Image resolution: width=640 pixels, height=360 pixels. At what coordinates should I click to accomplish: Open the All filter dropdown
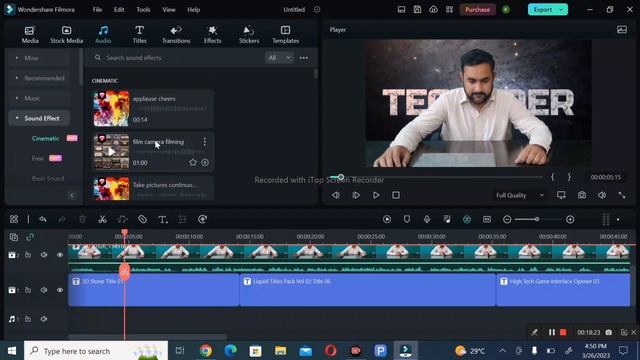(279, 58)
